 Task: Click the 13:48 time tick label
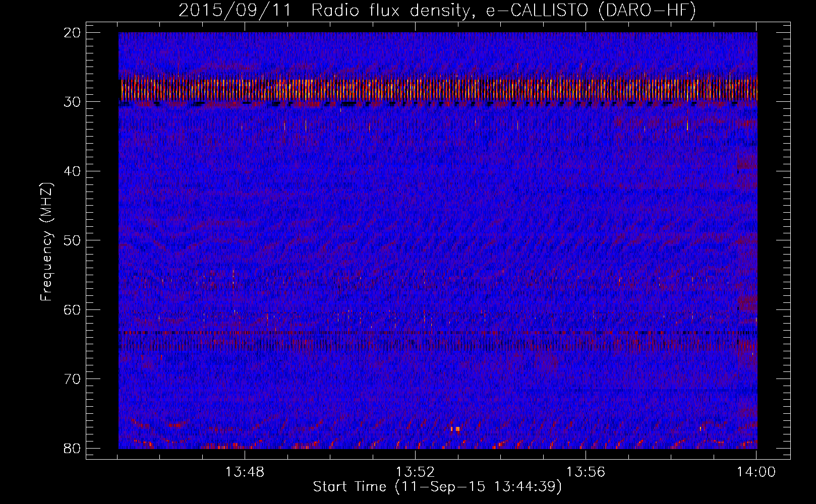(245, 472)
